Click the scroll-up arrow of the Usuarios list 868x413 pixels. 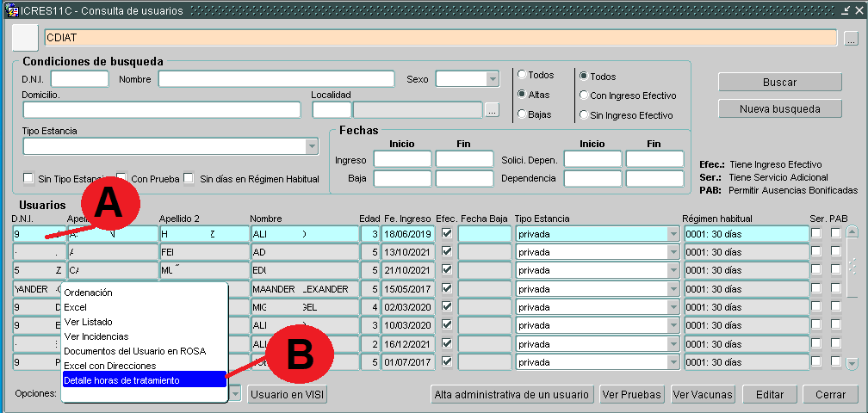(852, 232)
